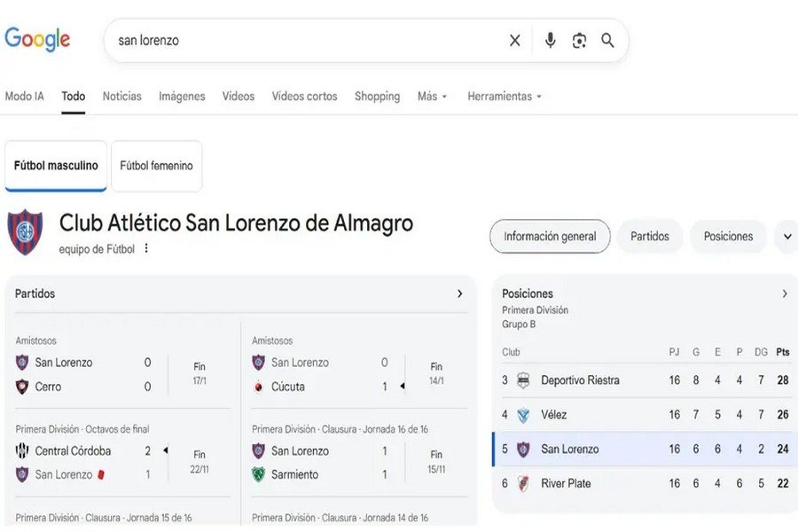This screenshot has height=532, width=798.
Task: Open Google Lens image search
Action: point(579,41)
